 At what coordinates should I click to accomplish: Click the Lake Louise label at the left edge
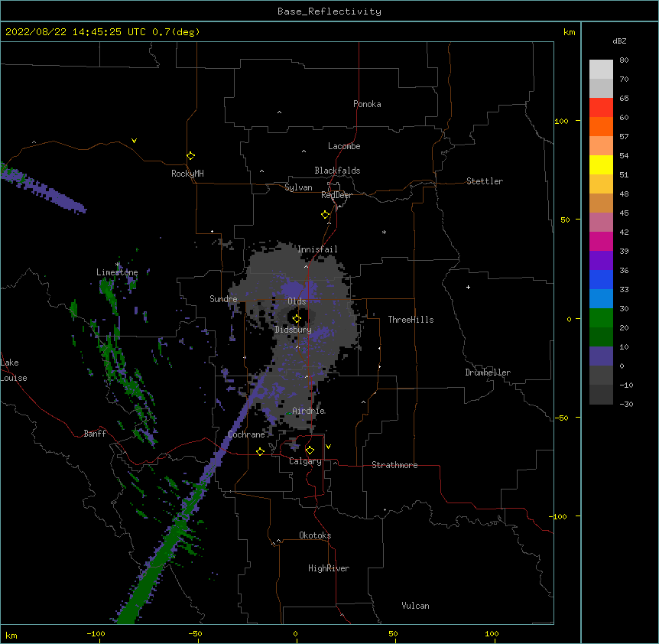(x=13, y=370)
